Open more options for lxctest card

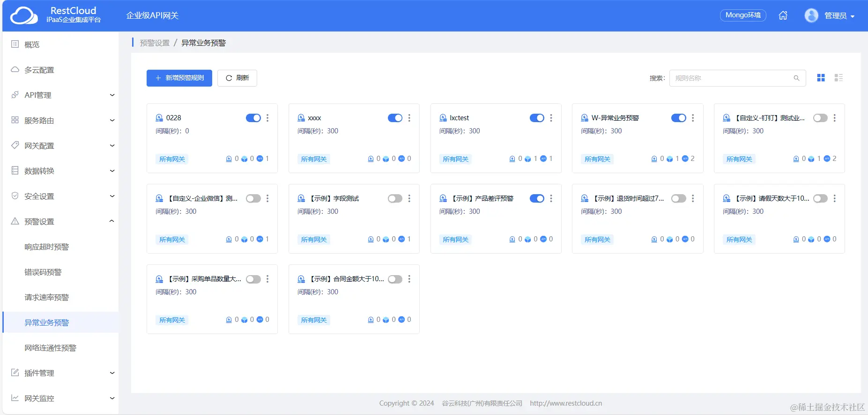click(x=551, y=118)
